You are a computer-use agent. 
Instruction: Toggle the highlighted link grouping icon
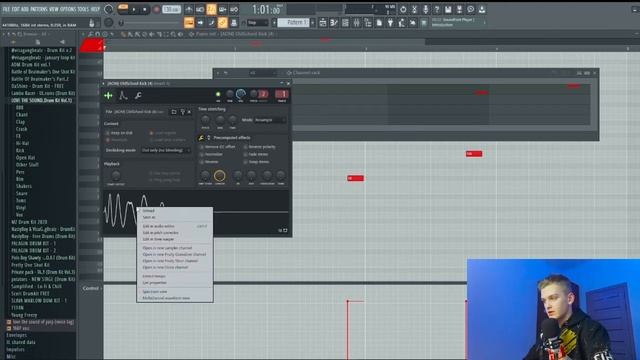(x=222, y=23)
